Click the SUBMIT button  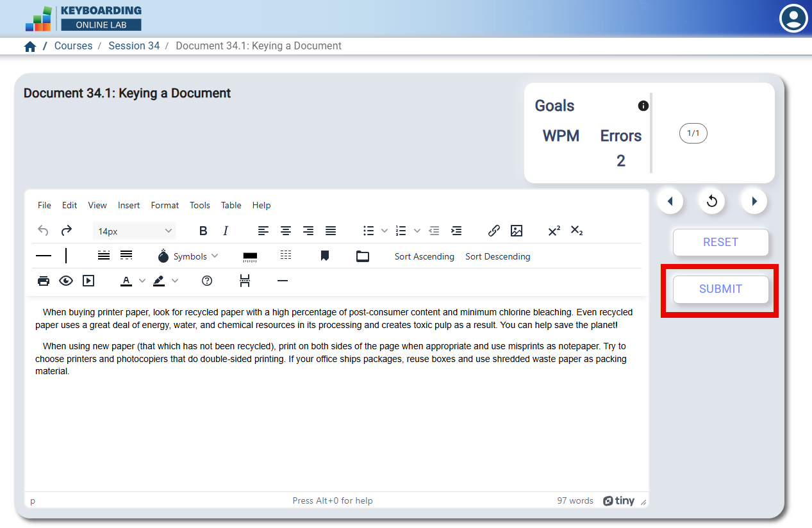[720, 289]
